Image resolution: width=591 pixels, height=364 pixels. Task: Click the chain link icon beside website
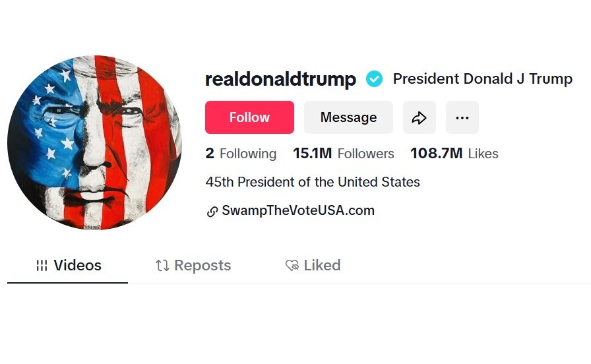tap(212, 212)
